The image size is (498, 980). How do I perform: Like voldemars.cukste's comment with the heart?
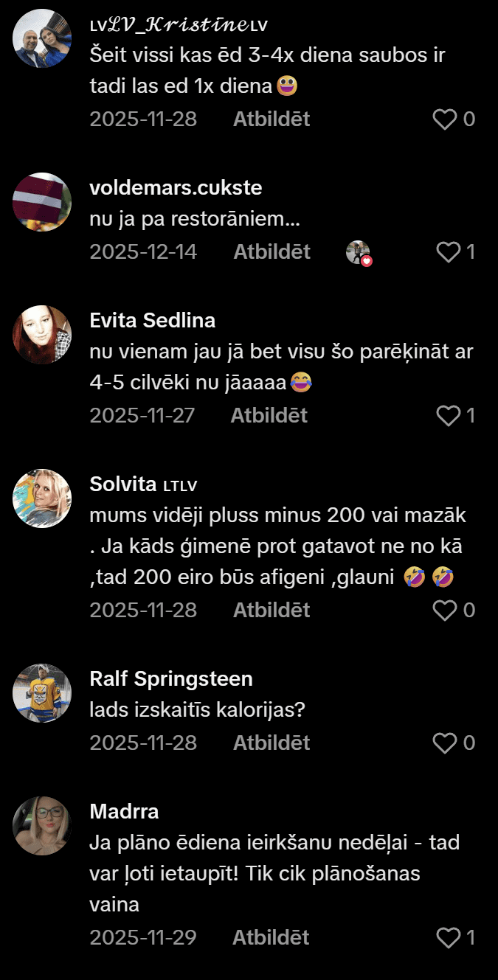[448, 253]
